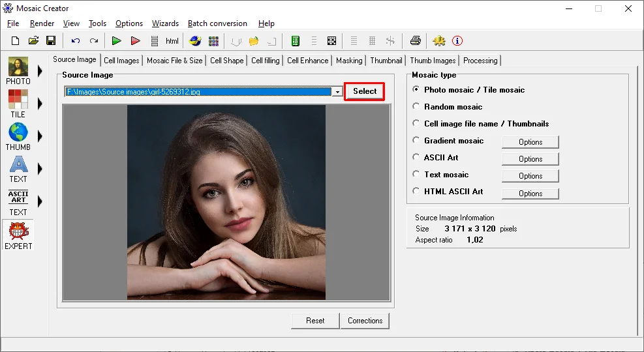Open Options for Gradient mosaic
This screenshot has width=644, height=352.
[x=530, y=142]
